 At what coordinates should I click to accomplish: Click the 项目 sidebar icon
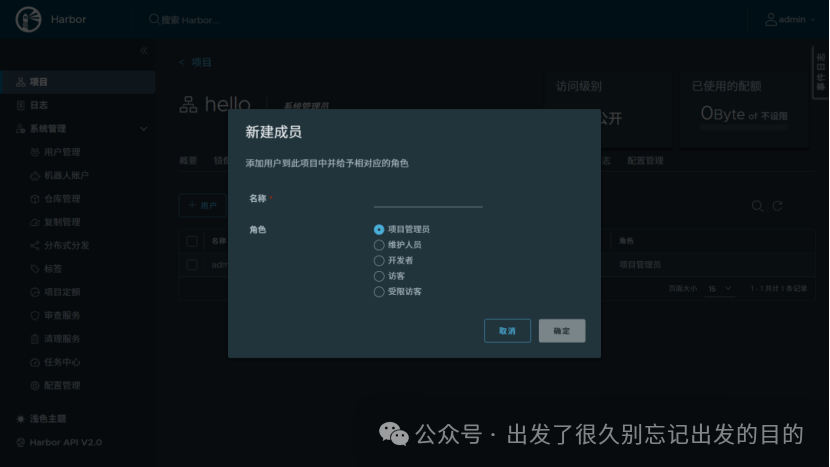[21, 82]
